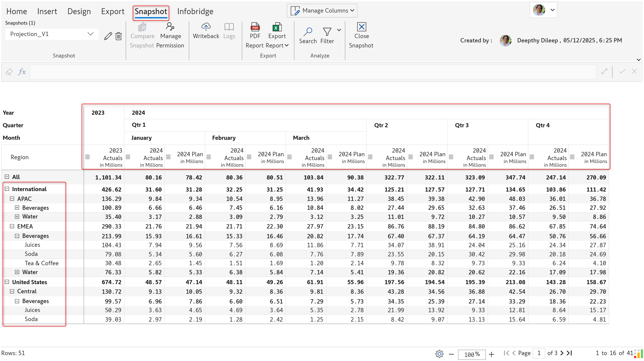Open the Search magnifier tool
The image size is (644, 361).
coord(308,32)
